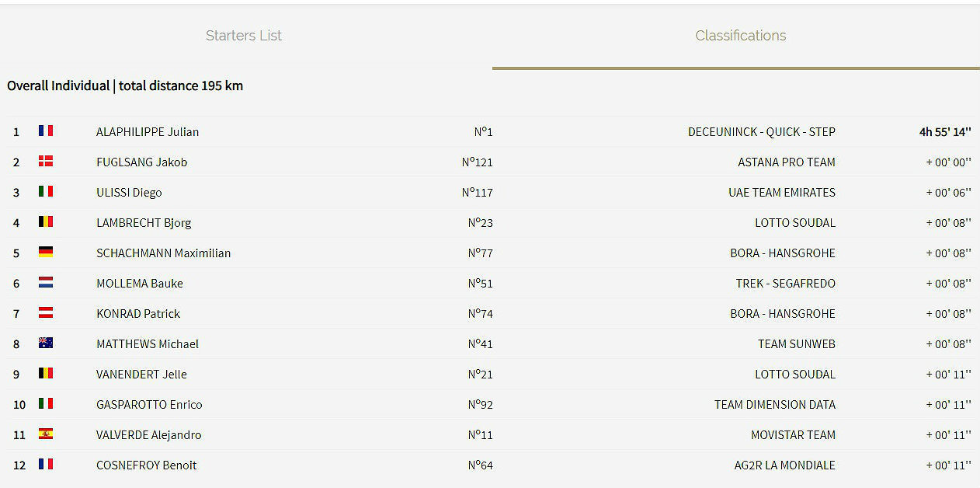Click the Spanish flag next to Valverde
Viewport: 980px width, 488px height.
point(46,434)
